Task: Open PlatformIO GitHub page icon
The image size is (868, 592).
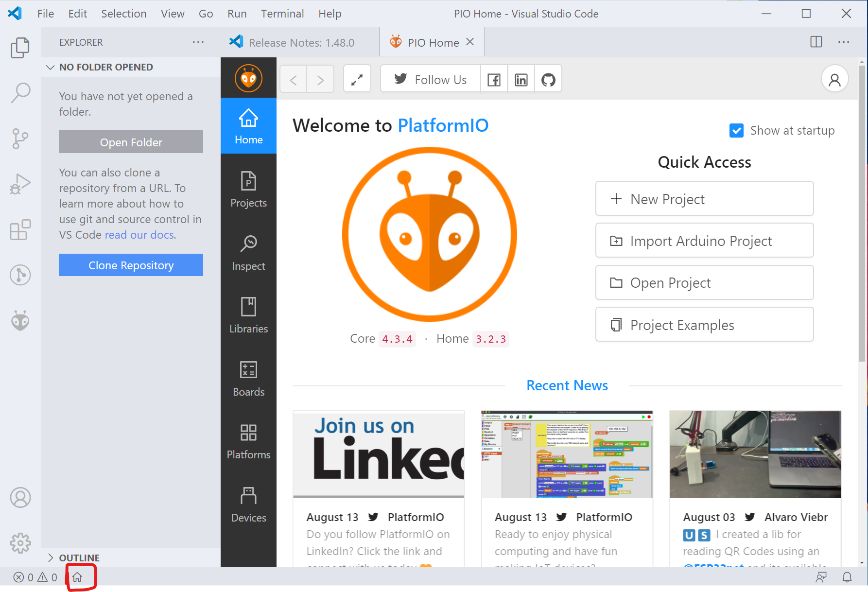Action: coord(548,79)
